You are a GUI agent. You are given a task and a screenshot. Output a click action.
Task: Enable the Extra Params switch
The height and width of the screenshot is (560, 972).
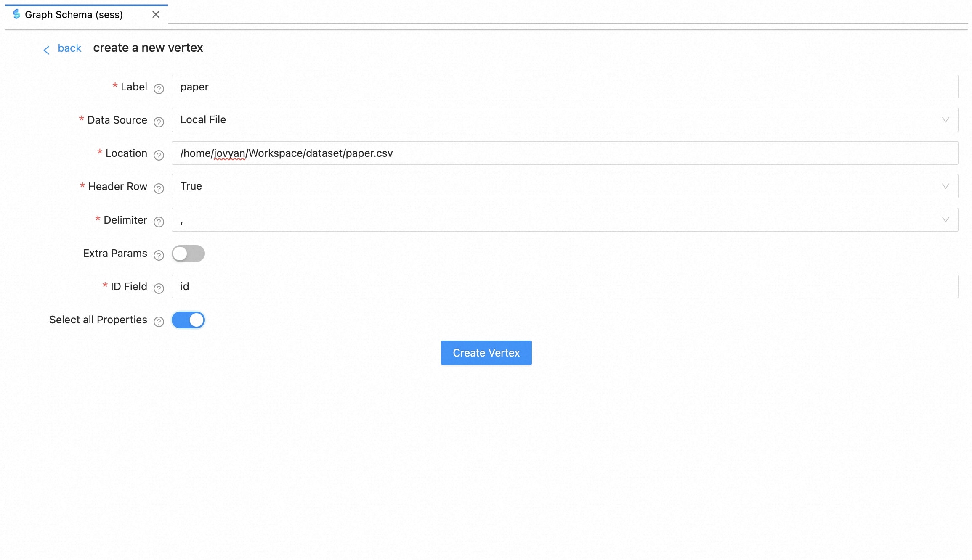coord(188,254)
